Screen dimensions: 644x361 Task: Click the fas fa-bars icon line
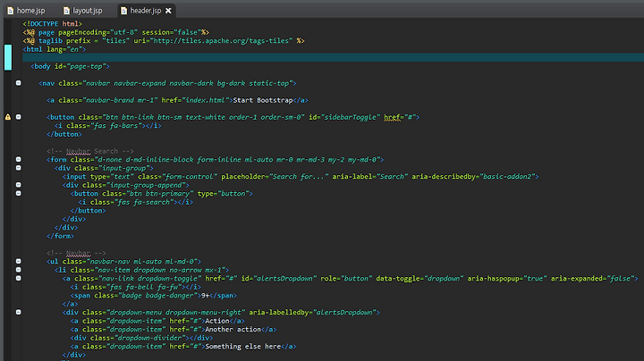pyautogui.click(x=108, y=125)
